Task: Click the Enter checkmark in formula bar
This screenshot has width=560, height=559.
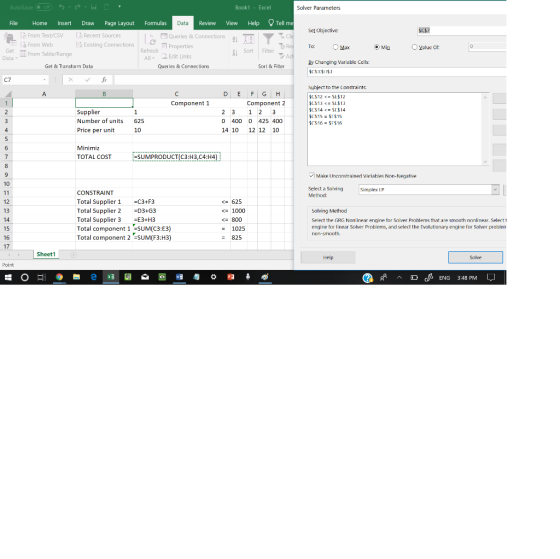Action: (x=88, y=80)
